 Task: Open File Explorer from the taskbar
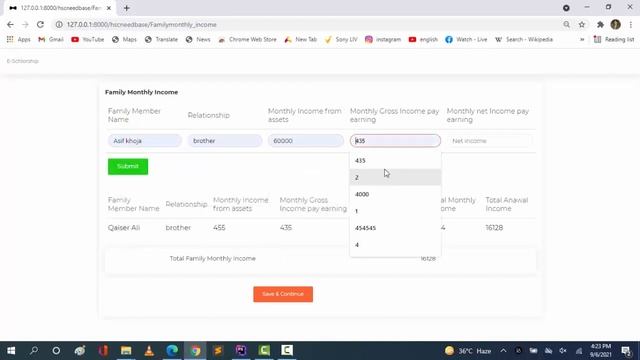pyautogui.click(x=126, y=351)
